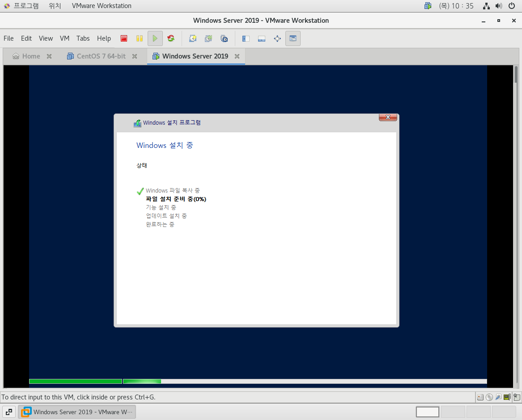Close the CentOS 7 64-bit tab
This screenshot has width=522, height=420.
135,56
